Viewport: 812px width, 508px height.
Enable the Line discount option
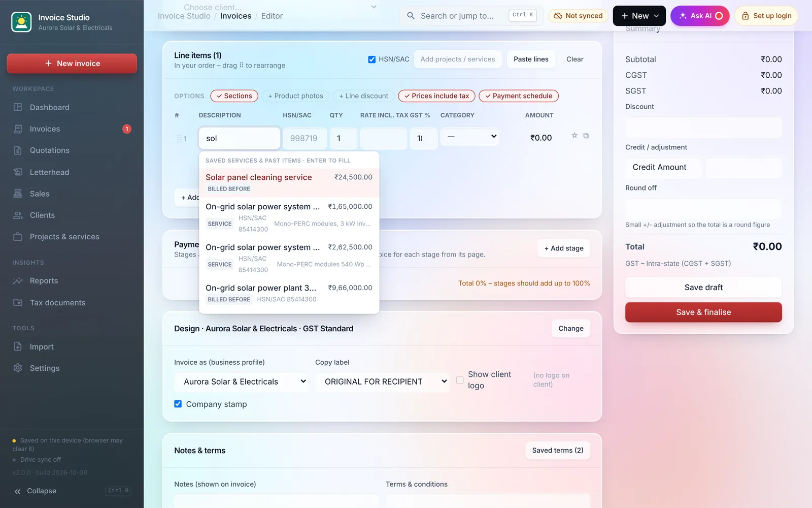pyautogui.click(x=364, y=96)
